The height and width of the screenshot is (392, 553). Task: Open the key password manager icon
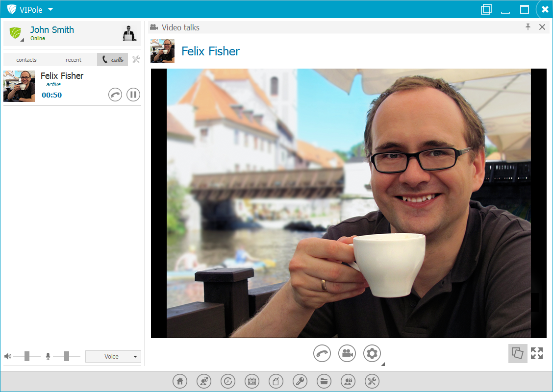point(300,381)
